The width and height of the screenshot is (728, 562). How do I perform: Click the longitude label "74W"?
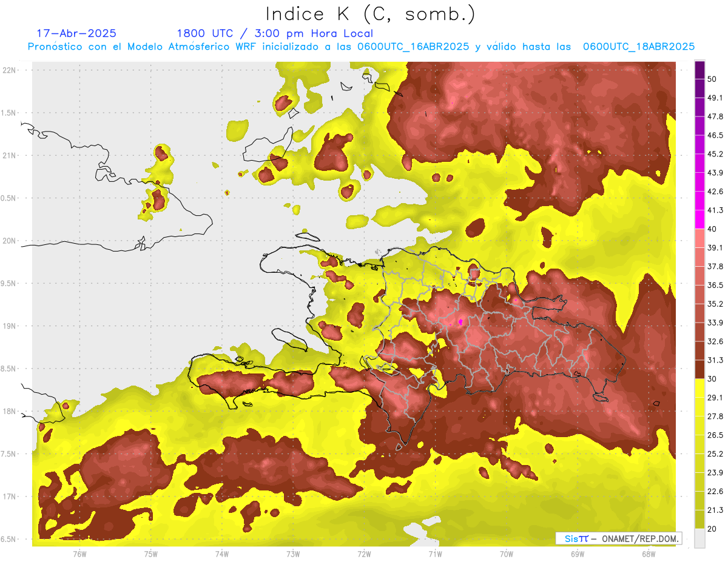point(221,554)
